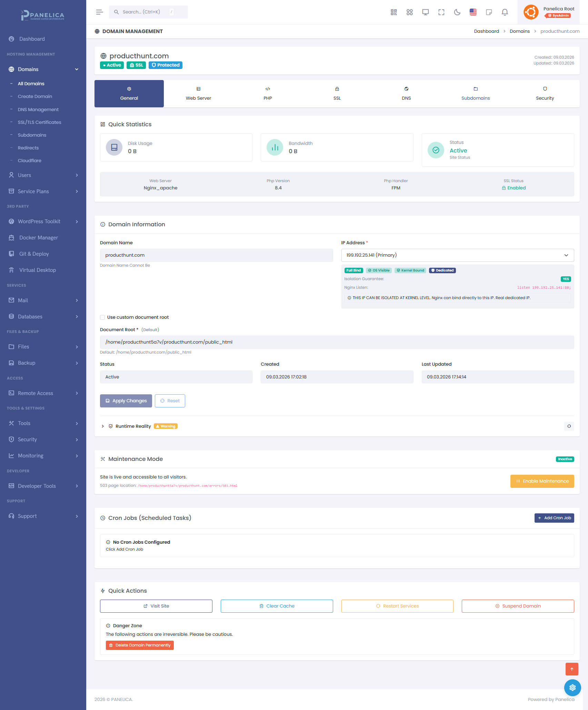Enable Maintenance mode for the site

(542, 481)
